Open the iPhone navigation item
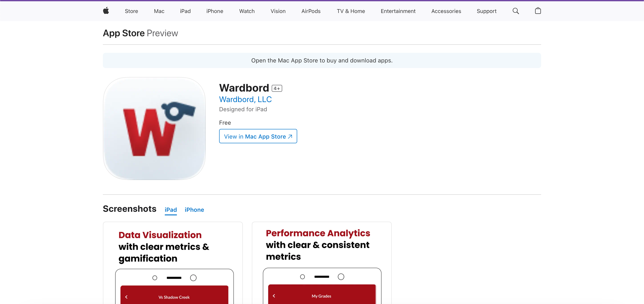644x304 pixels. (215, 11)
